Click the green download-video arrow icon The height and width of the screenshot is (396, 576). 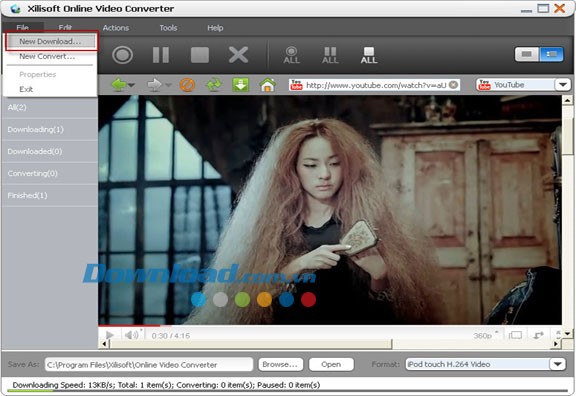pyautogui.click(x=240, y=85)
